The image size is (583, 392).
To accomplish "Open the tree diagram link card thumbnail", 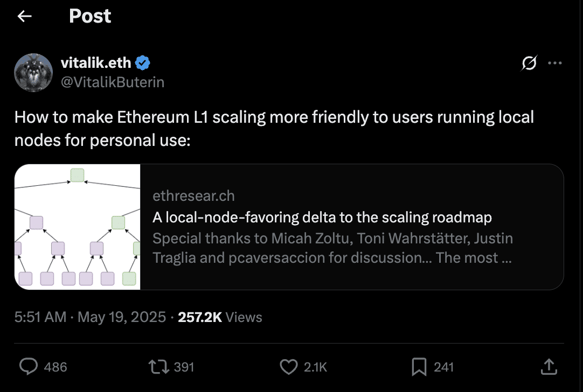I will (78, 227).
